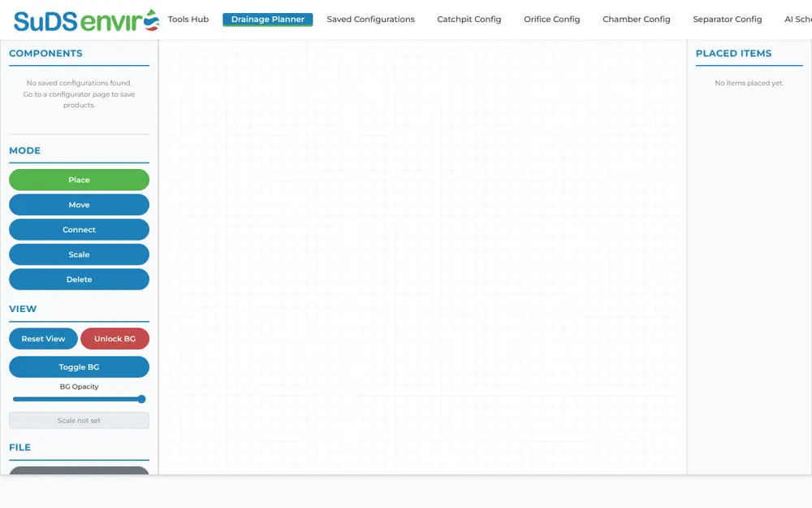Image resolution: width=812 pixels, height=508 pixels.
Task: Open Separator Config page
Action: coord(728,20)
